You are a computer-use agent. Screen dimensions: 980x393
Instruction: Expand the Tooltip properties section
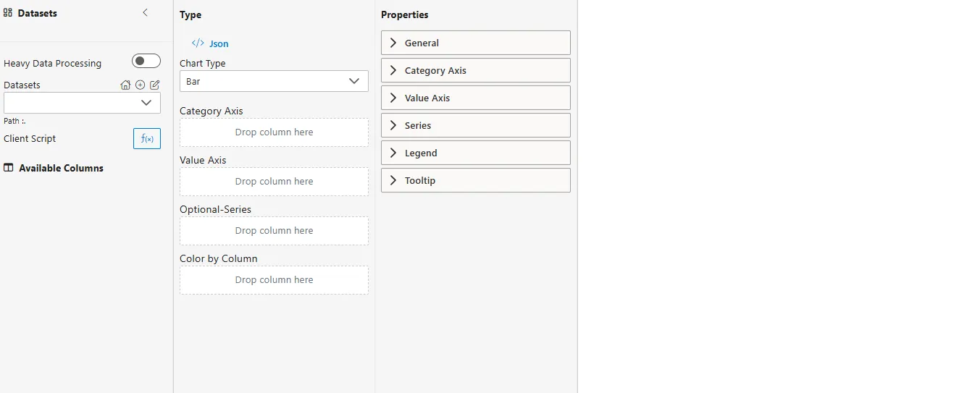click(475, 180)
